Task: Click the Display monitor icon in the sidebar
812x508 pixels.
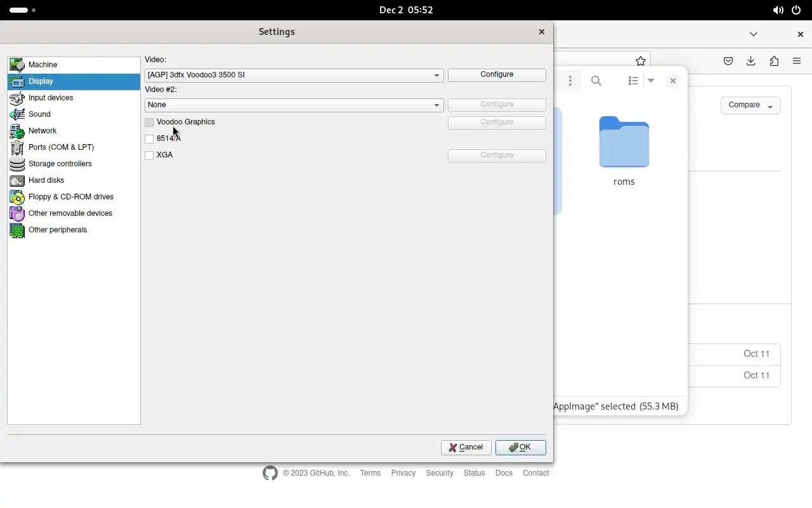Action: (x=17, y=81)
